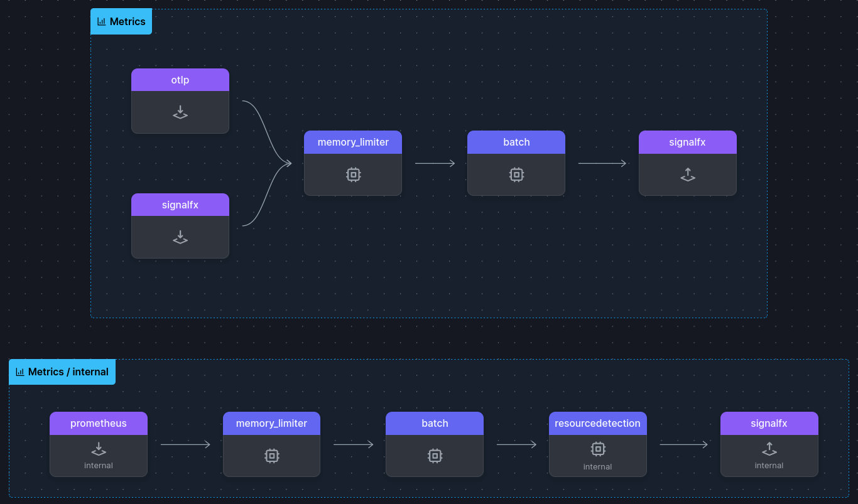Click memory_limiter chip icon in Metrics / internal
The height and width of the screenshot is (504, 858).
tap(271, 456)
